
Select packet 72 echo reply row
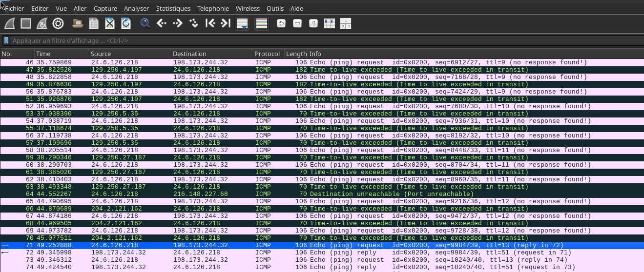(322, 253)
